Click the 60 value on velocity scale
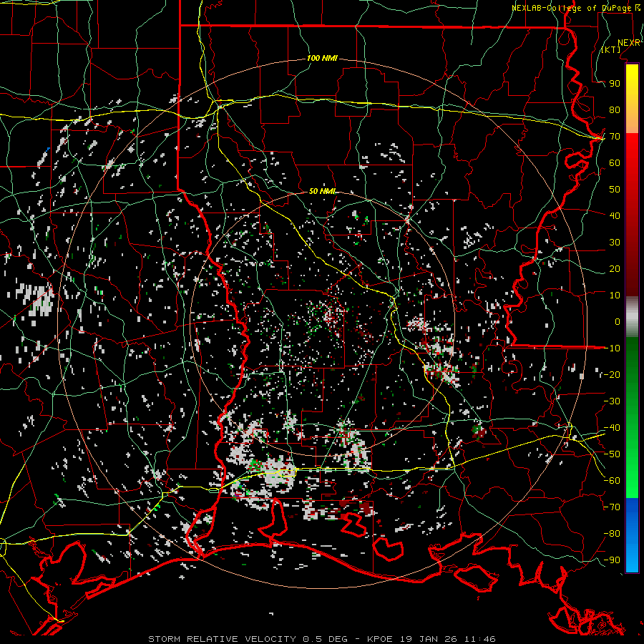Viewport: 644px width, 644px height. coord(615,163)
